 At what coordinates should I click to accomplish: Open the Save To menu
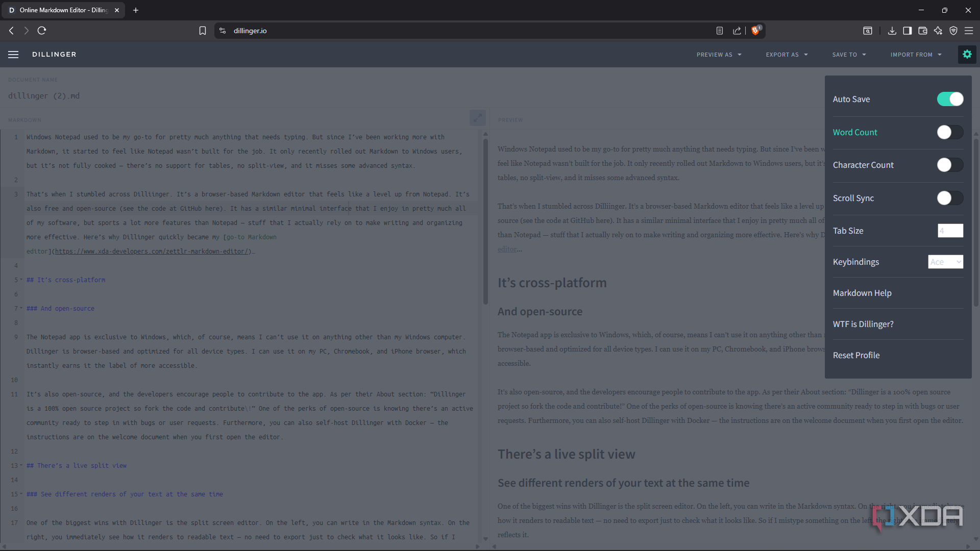pyautogui.click(x=849, y=55)
